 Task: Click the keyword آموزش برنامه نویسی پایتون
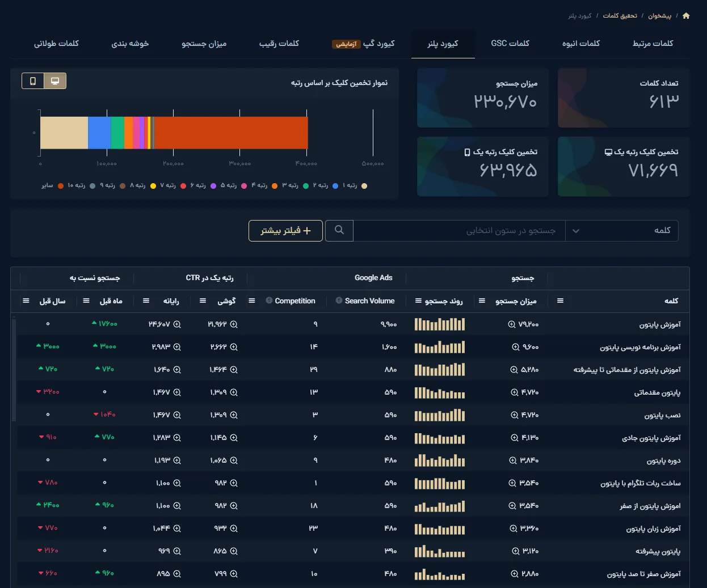coord(640,347)
